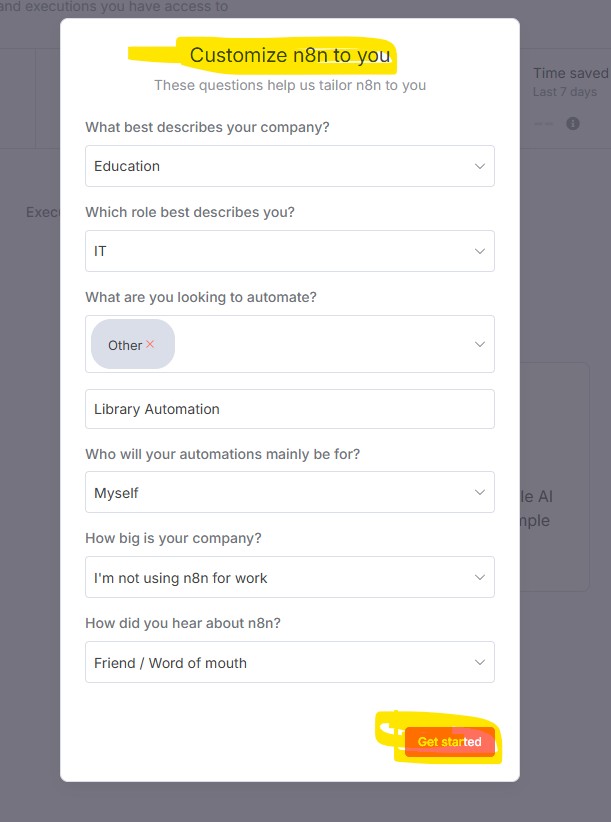Click the chevron in the Friend / Word of mouth field
611x822 pixels.
point(480,662)
